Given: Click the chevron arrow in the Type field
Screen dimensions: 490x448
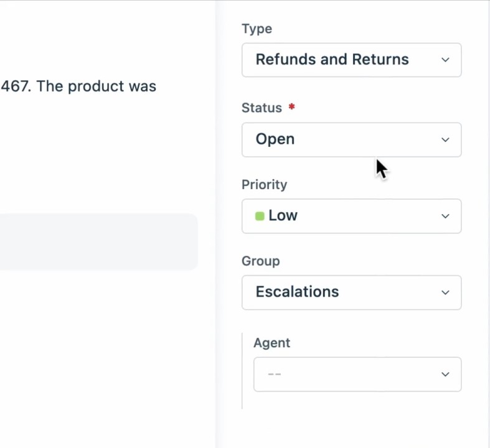Looking at the screenshot, I should [445, 60].
